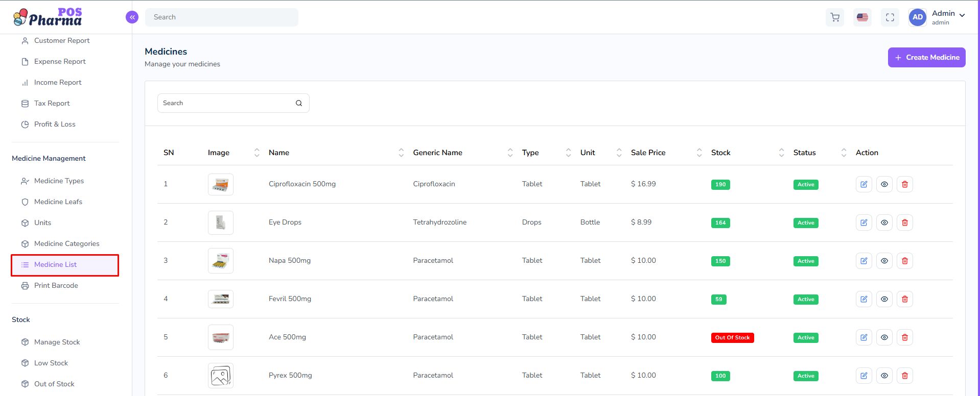980x396 pixels.
Task: Show details for Ciprofloxacin 500mg via eye icon
Action: (x=884, y=184)
